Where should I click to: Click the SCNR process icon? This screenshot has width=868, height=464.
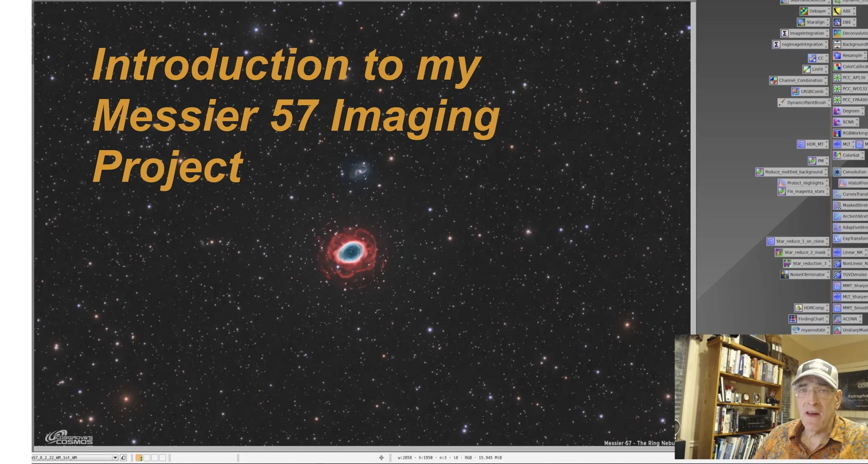(x=837, y=122)
